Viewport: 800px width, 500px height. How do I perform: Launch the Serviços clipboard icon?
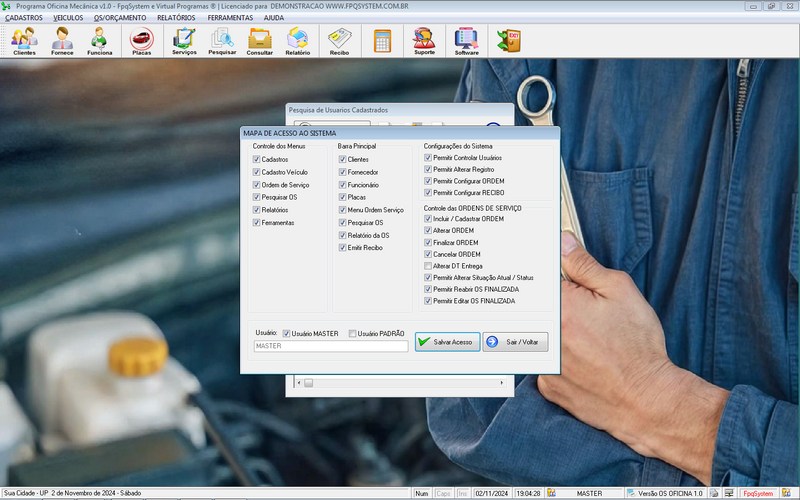tap(184, 40)
